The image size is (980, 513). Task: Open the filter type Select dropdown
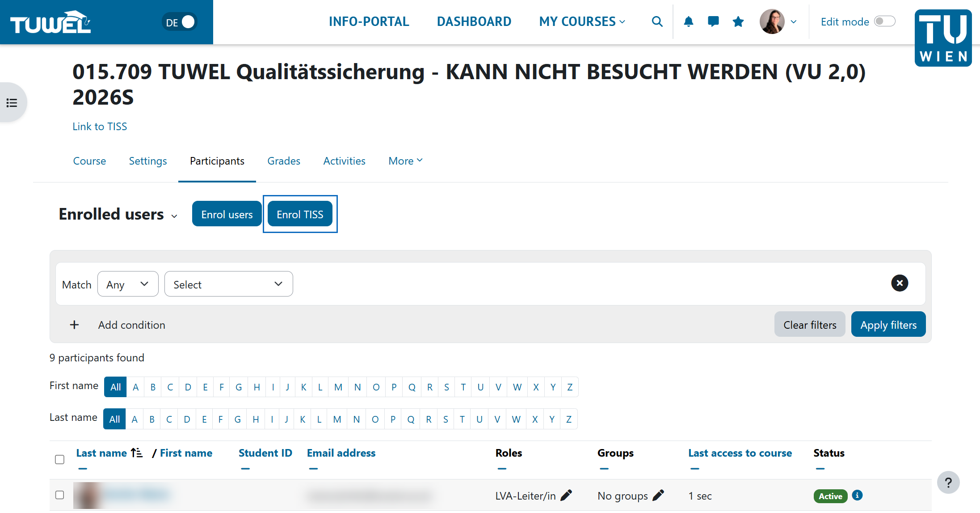point(228,284)
